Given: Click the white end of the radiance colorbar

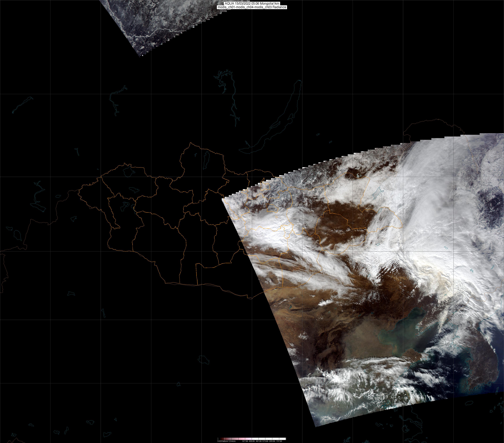Looking at the screenshot, I should point(284,439).
